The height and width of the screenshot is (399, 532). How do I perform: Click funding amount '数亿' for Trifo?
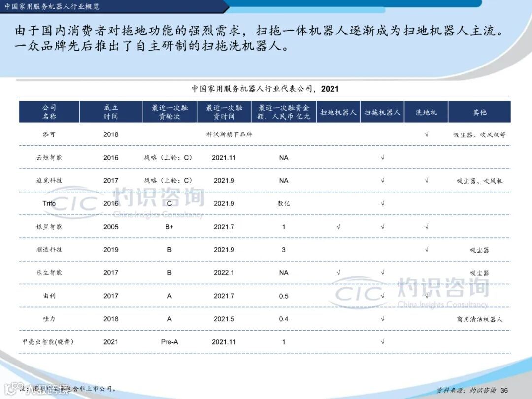(284, 203)
